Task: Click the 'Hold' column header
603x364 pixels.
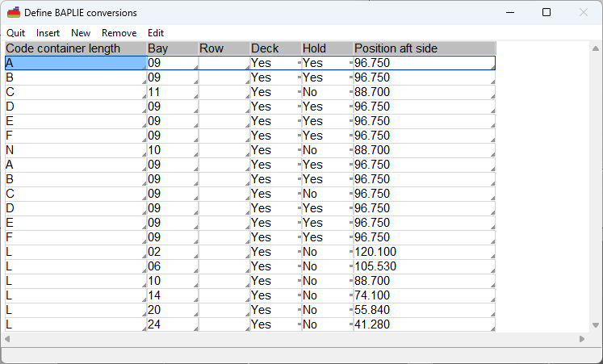Action: (x=327, y=48)
